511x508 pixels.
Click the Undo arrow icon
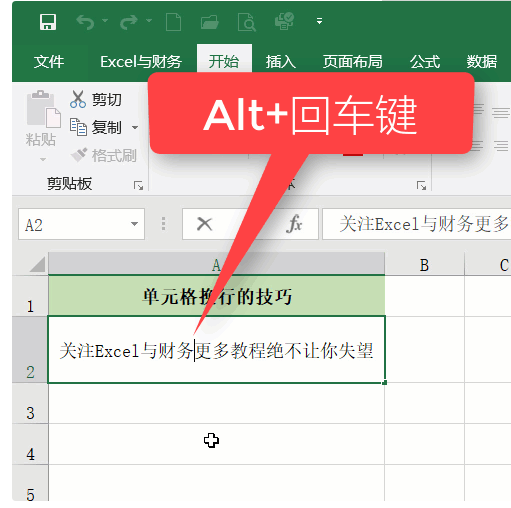85,22
